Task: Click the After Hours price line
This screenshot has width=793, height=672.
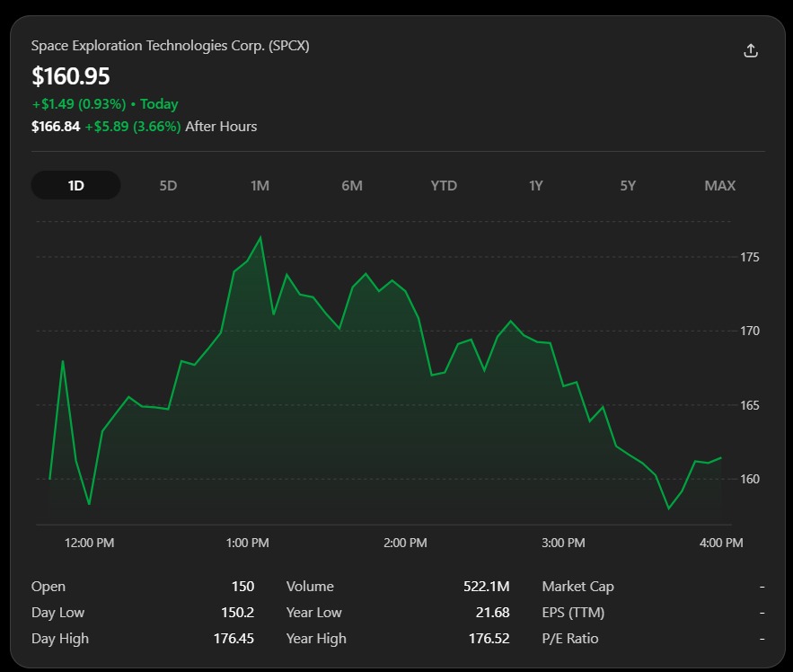Action: (144, 126)
